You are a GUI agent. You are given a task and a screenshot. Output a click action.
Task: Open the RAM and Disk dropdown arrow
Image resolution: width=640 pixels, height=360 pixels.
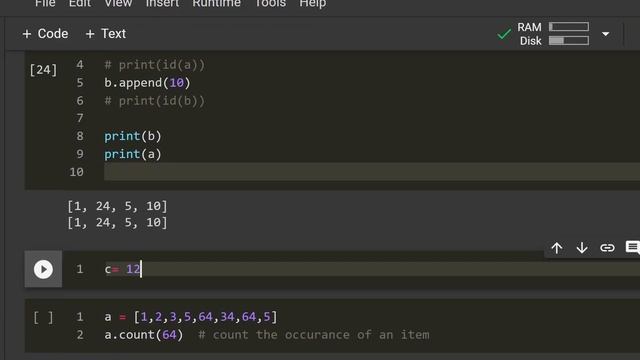click(606, 34)
